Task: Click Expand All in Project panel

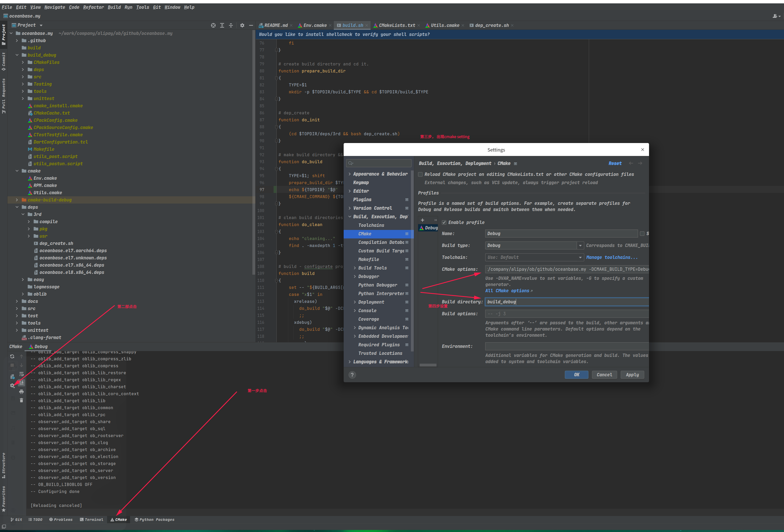Action: [222, 25]
